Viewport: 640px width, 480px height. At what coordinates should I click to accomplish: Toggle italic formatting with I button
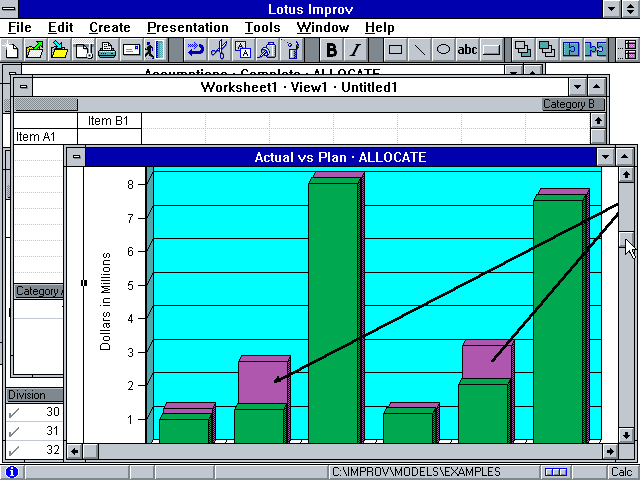coord(356,50)
